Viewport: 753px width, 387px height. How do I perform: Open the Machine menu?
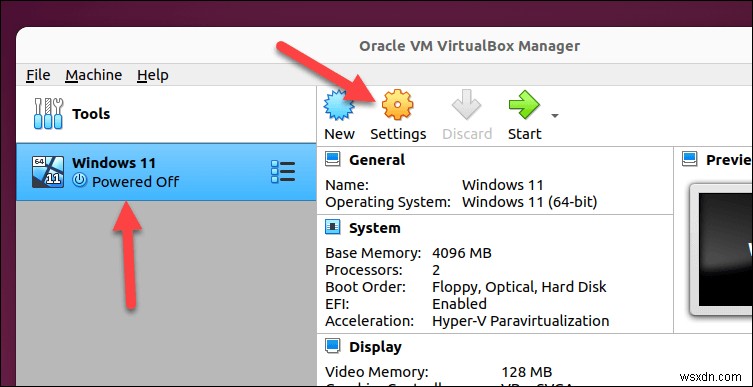tap(94, 75)
